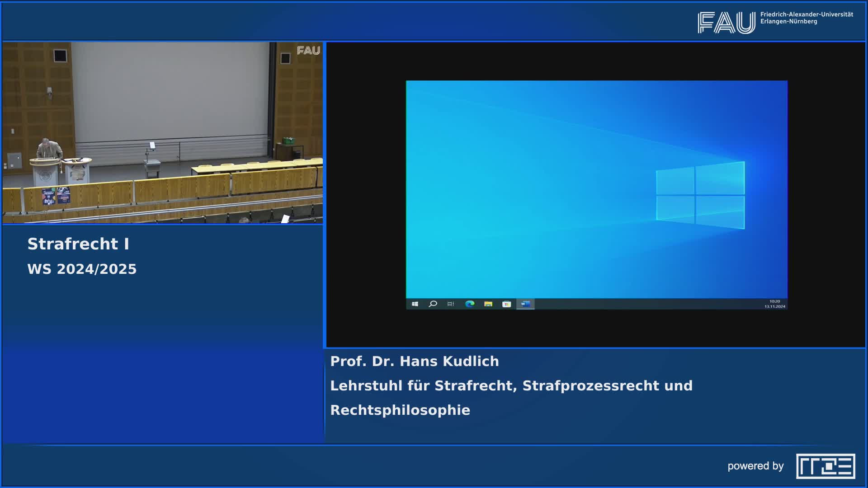Click the Lehrstuhl für Strafrecht description text
Viewport: 868px width, 488px height.
pos(511,386)
